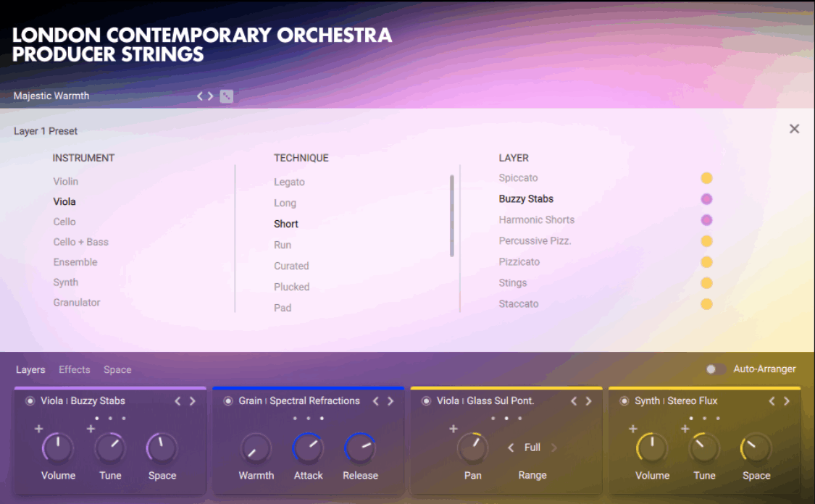Click the purple swatch beside Harmonic Shorts
Image resolution: width=815 pixels, height=504 pixels.
click(x=706, y=220)
